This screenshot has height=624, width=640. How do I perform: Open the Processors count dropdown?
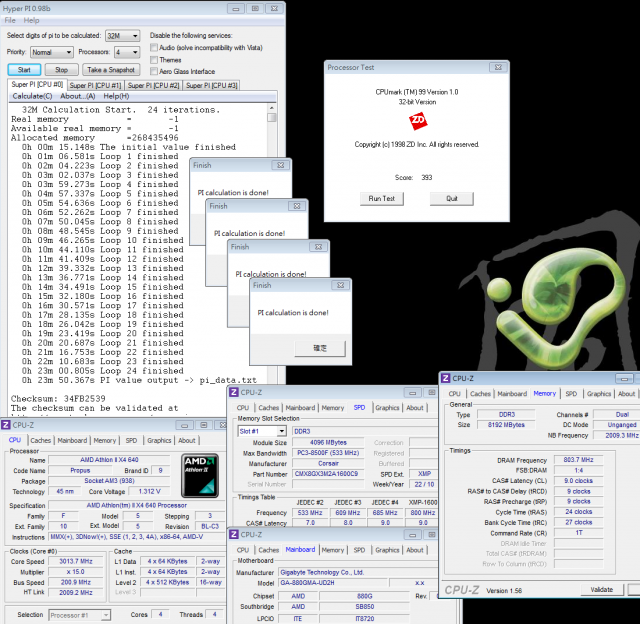(x=127, y=52)
